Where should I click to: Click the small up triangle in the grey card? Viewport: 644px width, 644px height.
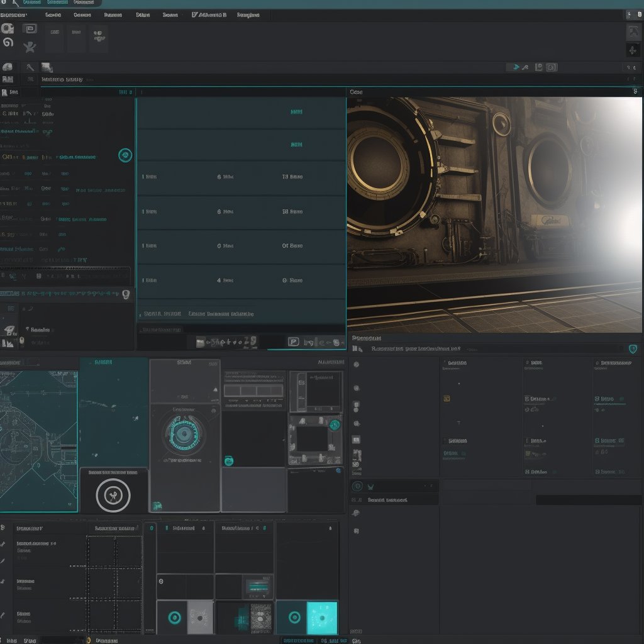(215, 389)
